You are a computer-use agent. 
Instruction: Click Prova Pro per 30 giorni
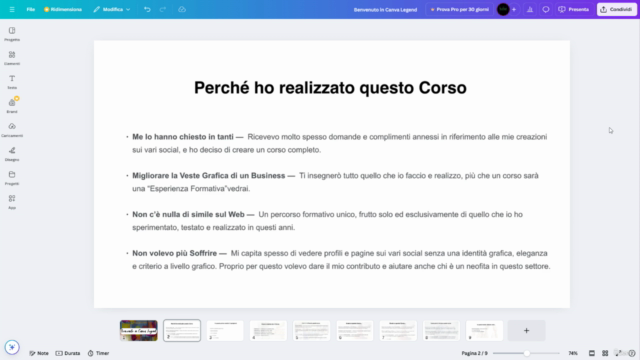[459, 9]
